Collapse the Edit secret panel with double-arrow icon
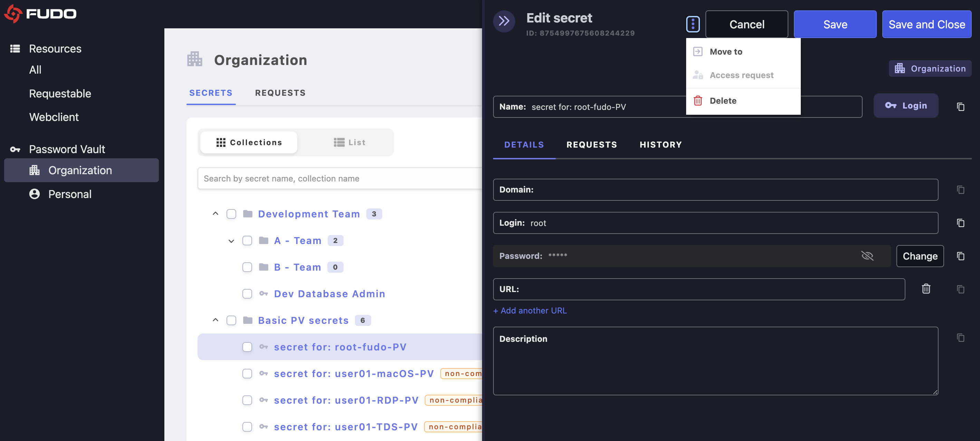This screenshot has width=980, height=441. click(504, 21)
